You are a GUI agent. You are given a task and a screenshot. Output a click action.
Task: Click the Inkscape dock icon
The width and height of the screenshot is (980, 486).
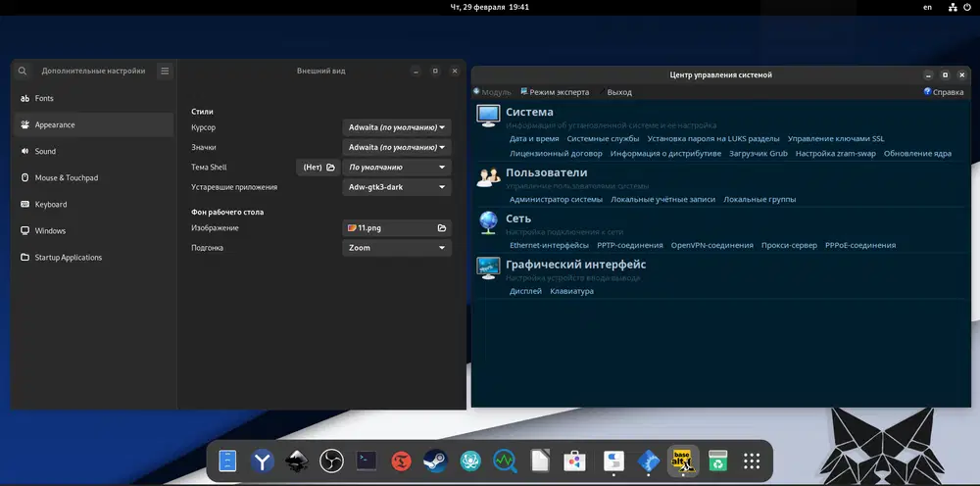pos(297,461)
